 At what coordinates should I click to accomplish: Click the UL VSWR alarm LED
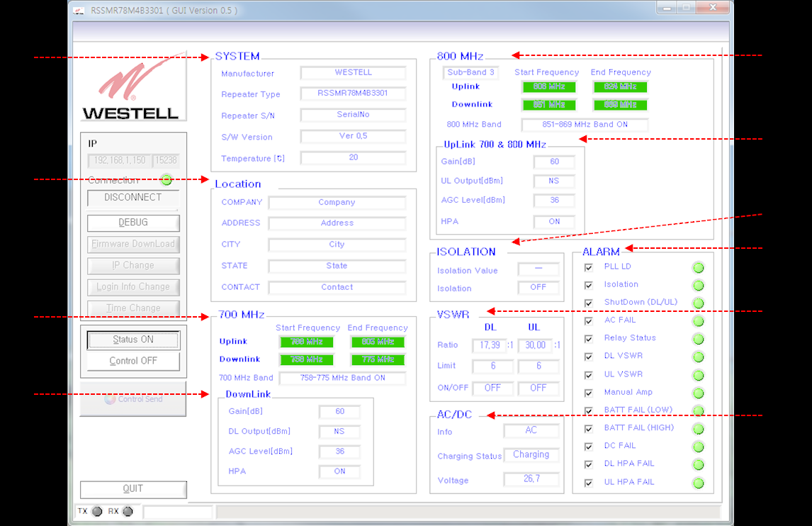(698, 375)
